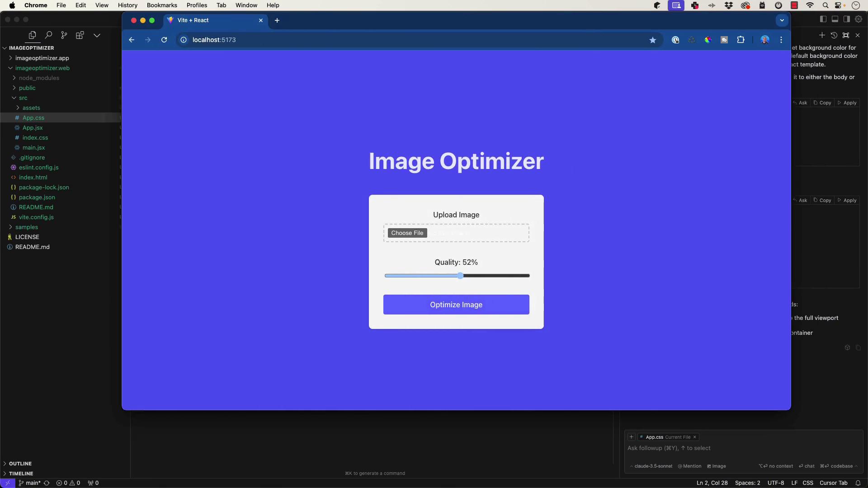Reload the localhost page

tap(164, 40)
